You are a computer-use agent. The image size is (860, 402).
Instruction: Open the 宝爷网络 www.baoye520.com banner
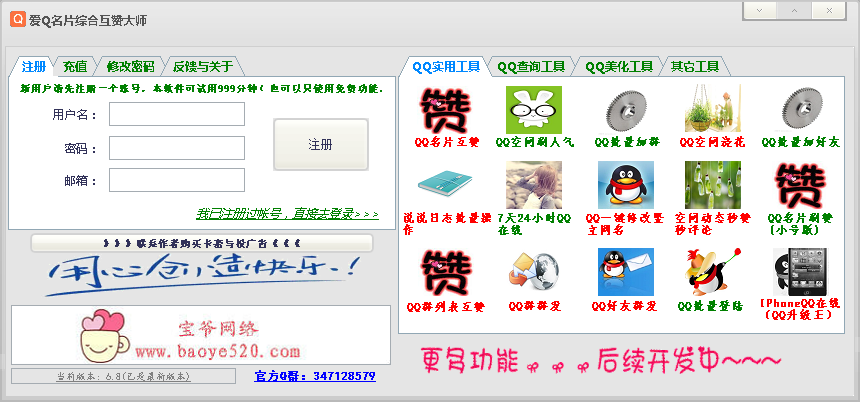coord(201,335)
